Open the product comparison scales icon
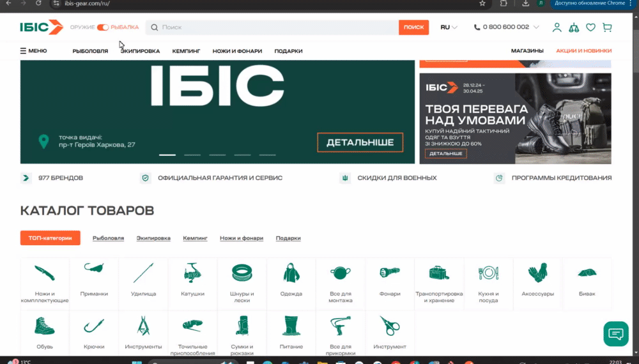This screenshot has width=639, height=364. (x=574, y=27)
